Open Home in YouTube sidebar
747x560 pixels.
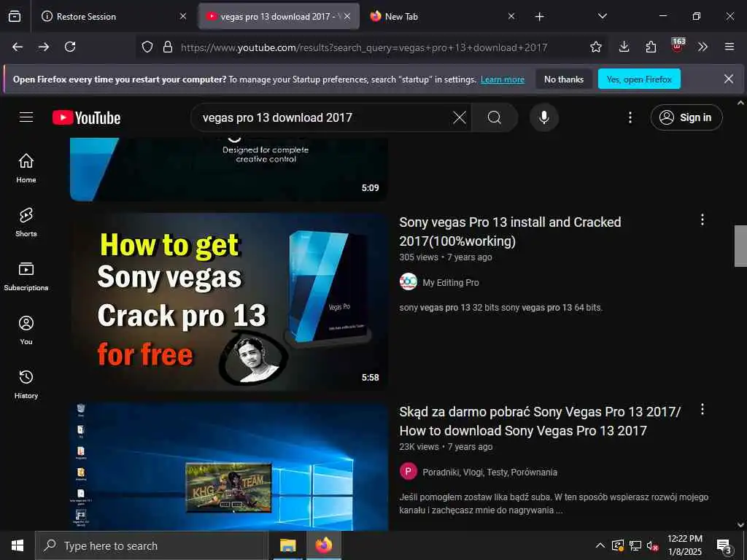pyautogui.click(x=26, y=168)
